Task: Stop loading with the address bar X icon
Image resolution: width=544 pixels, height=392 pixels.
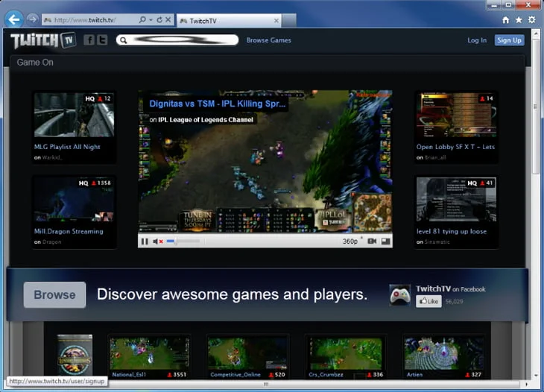Action: [x=168, y=20]
